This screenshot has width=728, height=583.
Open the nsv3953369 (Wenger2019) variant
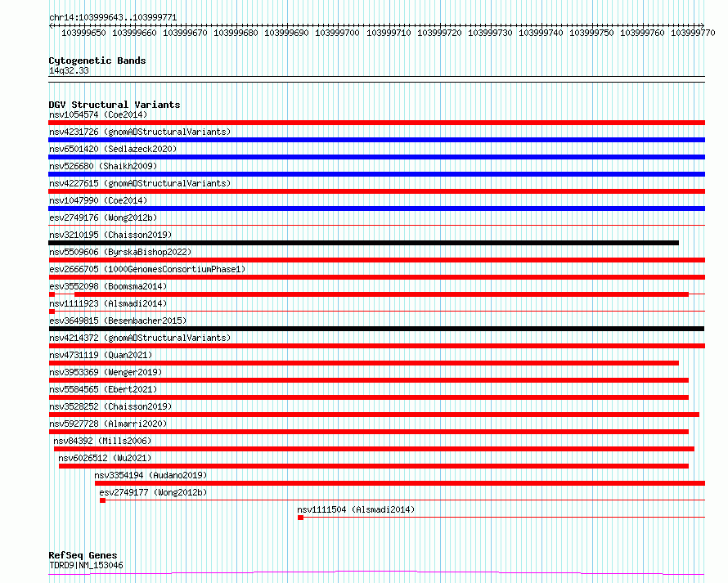click(106, 372)
